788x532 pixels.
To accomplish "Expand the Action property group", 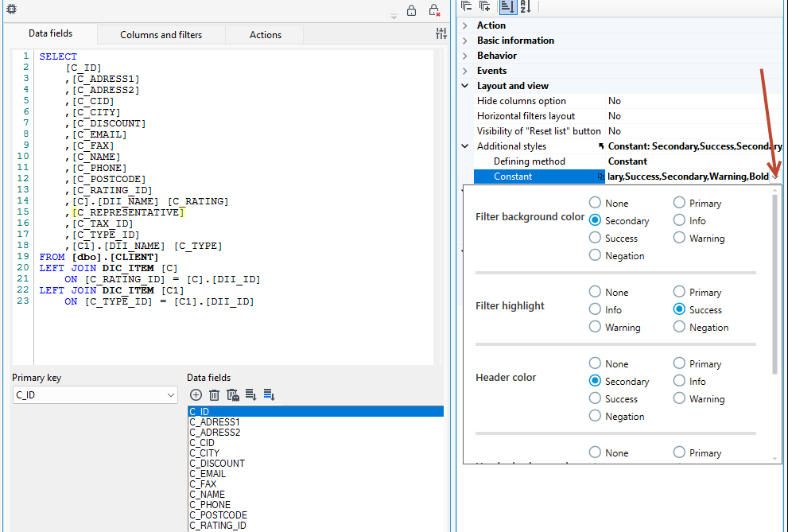I will click(465, 25).
